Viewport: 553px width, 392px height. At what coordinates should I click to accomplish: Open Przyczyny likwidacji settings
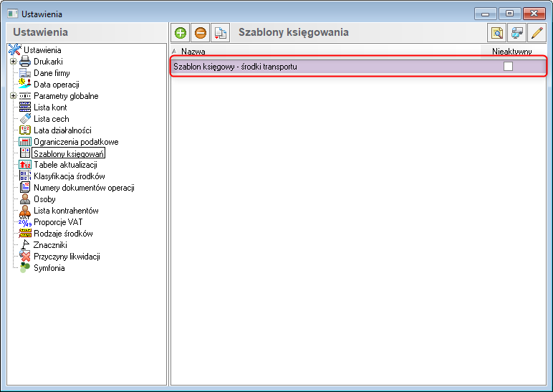(x=67, y=257)
